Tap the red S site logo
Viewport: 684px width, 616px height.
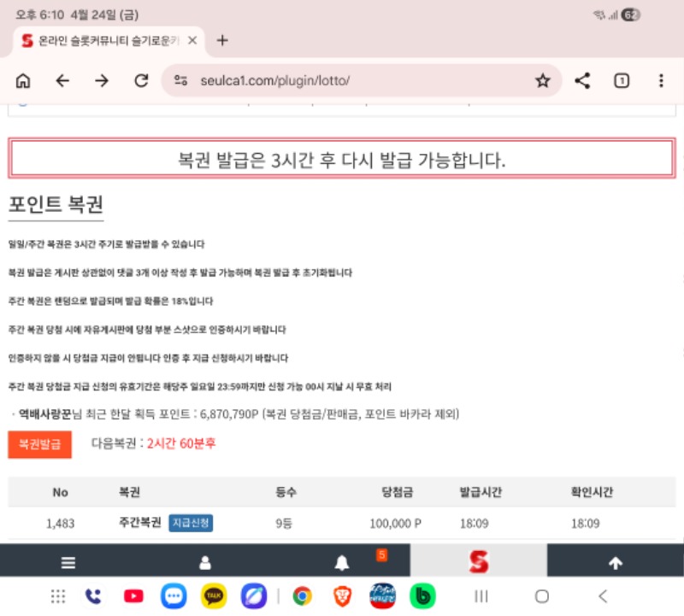[x=478, y=561]
